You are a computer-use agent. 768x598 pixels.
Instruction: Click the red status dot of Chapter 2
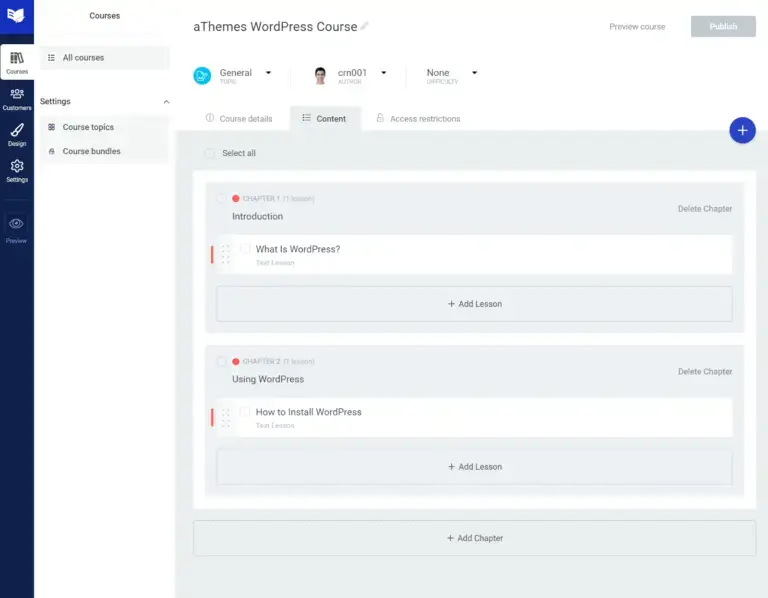tap(236, 361)
